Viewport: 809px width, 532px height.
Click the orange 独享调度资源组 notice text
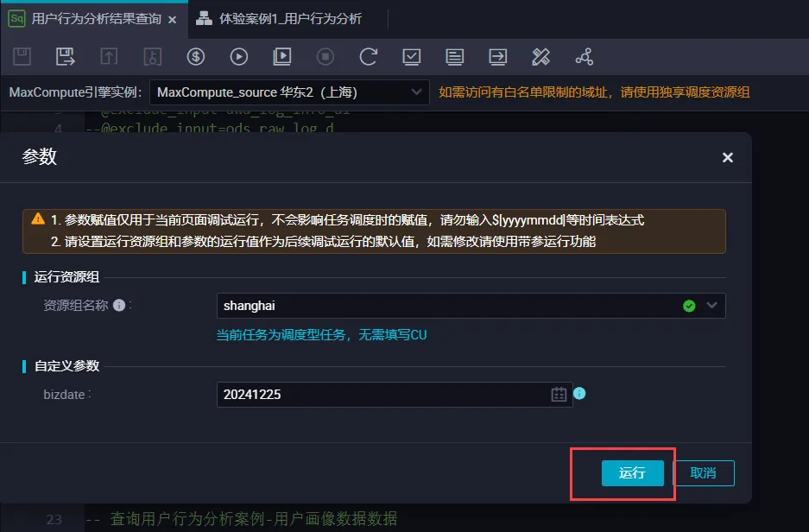point(594,92)
